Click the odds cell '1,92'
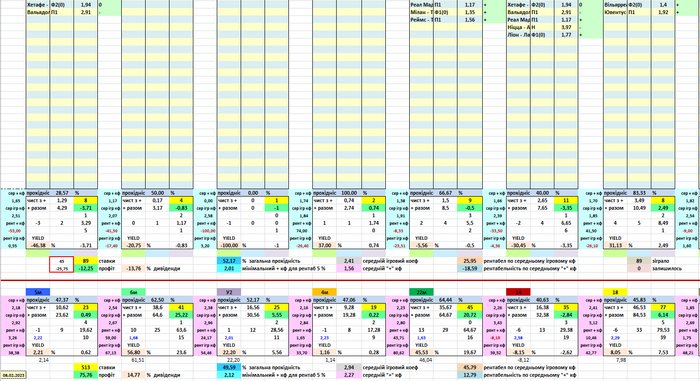 click(x=663, y=13)
